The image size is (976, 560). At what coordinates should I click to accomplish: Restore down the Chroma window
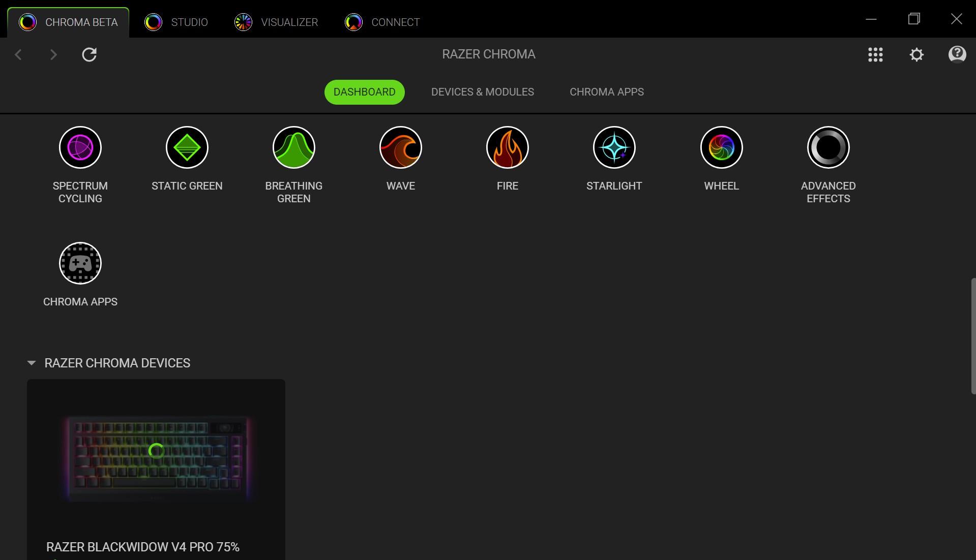point(914,19)
